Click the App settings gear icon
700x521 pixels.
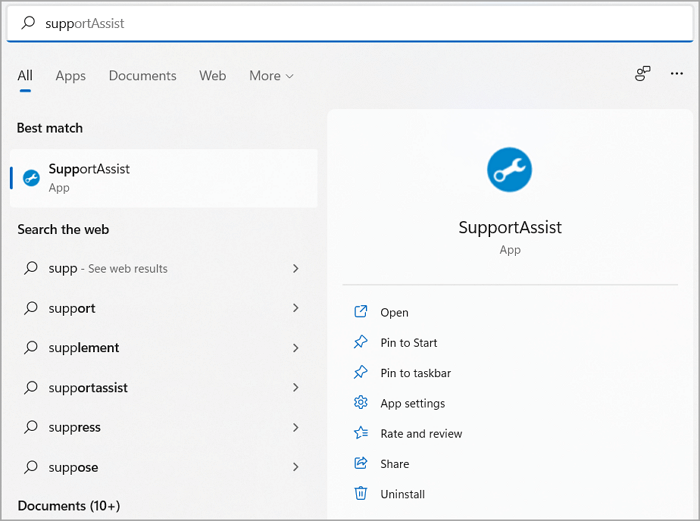tap(361, 403)
